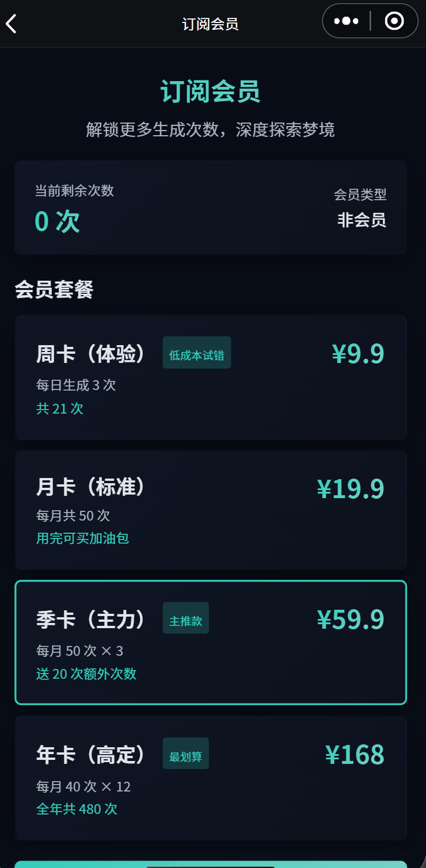Image resolution: width=426 pixels, height=868 pixels.
Task: Tap the circular close mini program icon
Action: point(394,21)
